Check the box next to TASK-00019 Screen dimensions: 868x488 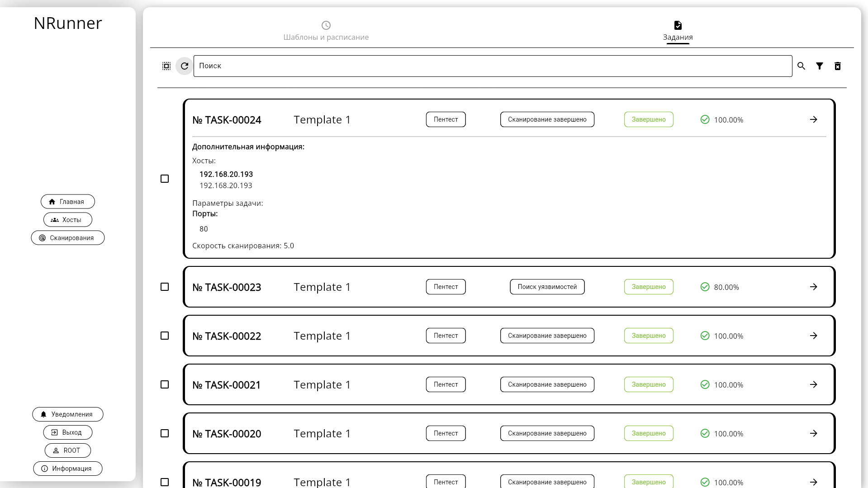point(165,482)
